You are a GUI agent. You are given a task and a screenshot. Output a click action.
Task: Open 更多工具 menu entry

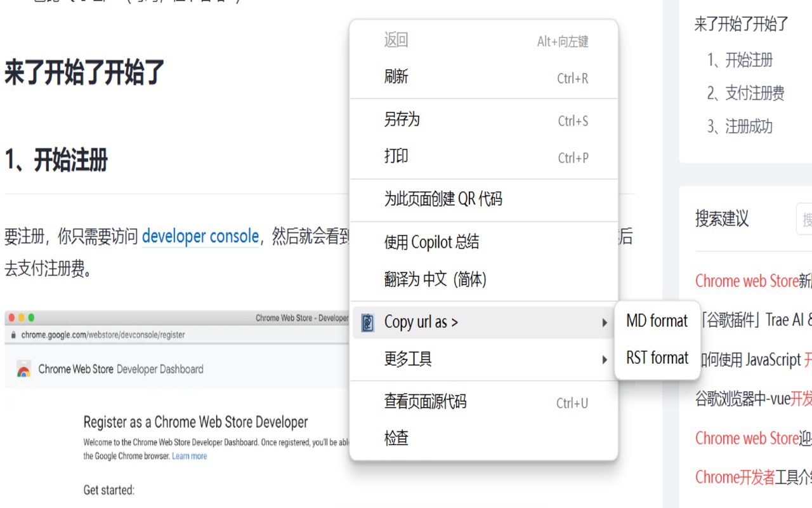pos(484,359)
